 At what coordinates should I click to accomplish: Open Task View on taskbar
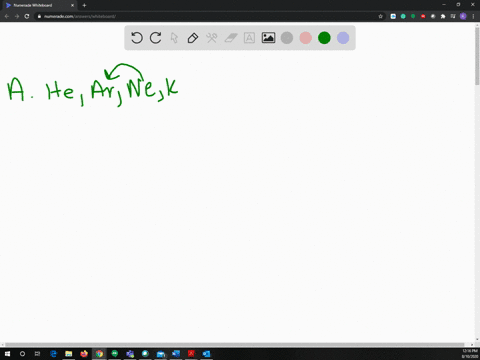pyautogui.click(x=37, y=354)
